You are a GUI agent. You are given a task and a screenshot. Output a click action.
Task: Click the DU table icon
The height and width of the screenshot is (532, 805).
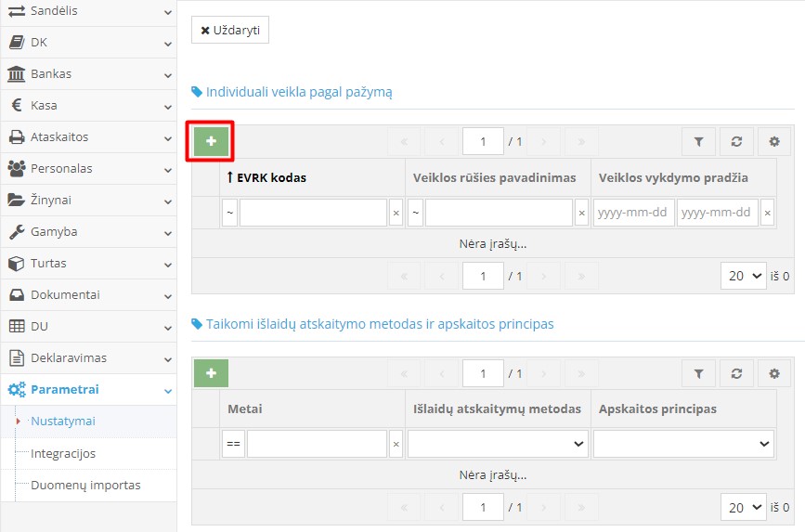(x=17, y=327)
